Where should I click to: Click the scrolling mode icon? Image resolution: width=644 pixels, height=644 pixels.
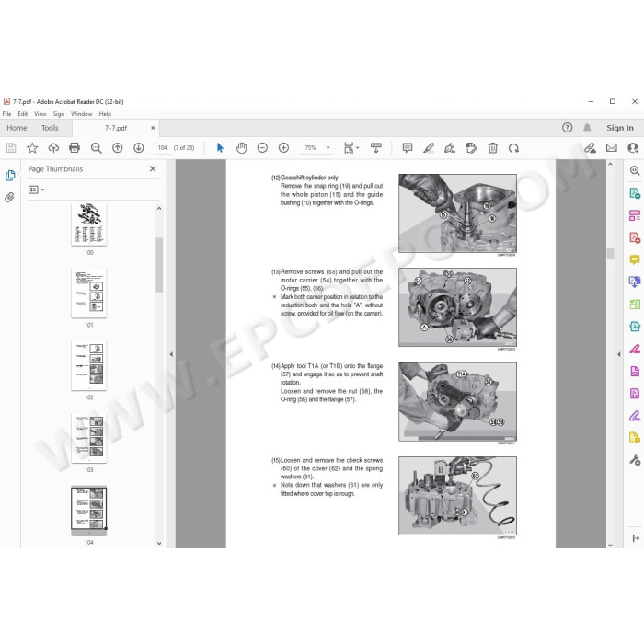375,148
